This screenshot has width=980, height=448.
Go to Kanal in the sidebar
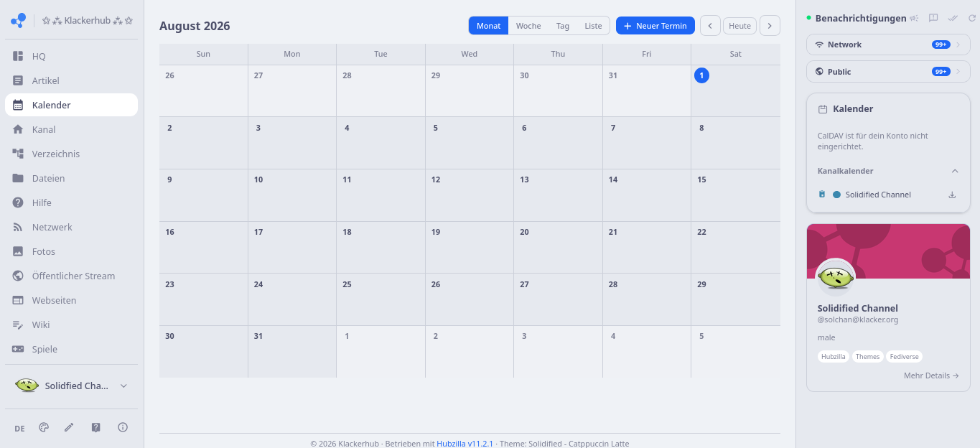(x=71, y=129)
